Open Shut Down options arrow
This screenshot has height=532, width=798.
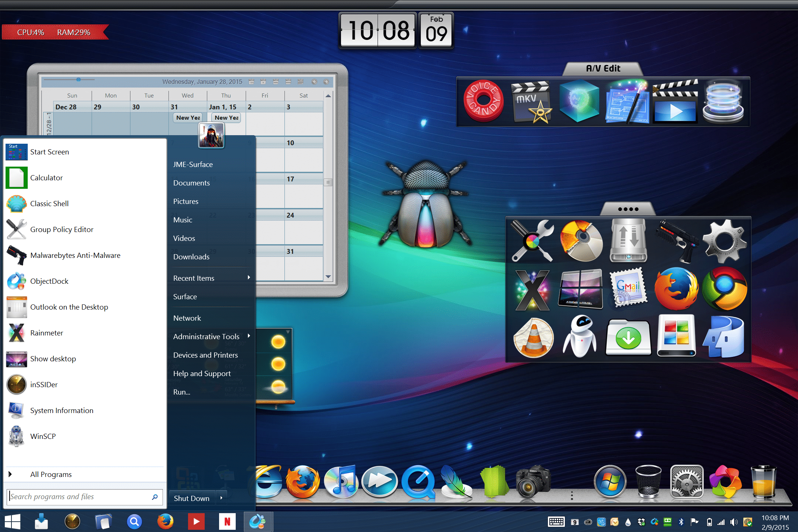[x=221, y=498]
